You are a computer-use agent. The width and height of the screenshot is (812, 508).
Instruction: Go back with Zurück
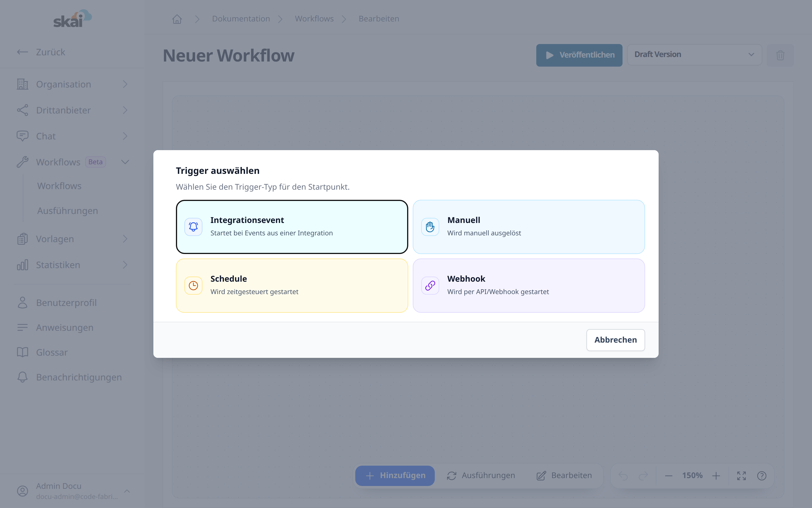tap(41, 52)
